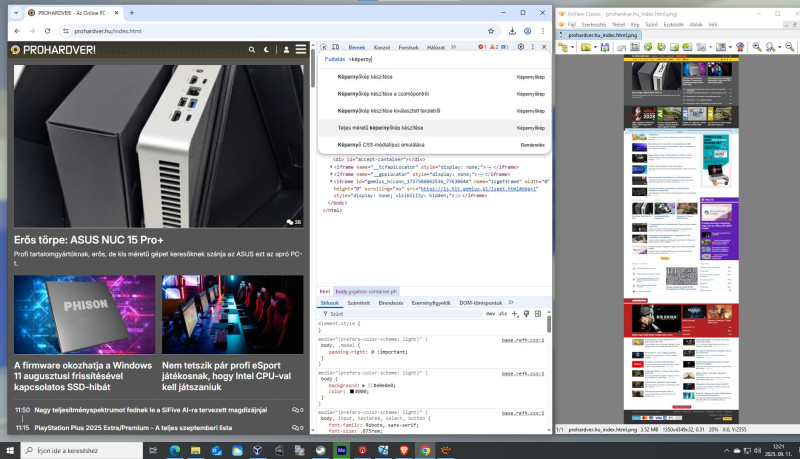Select html breadcrumb in DevTools
This screenshot has height=459, width=800.
(324, 292)
